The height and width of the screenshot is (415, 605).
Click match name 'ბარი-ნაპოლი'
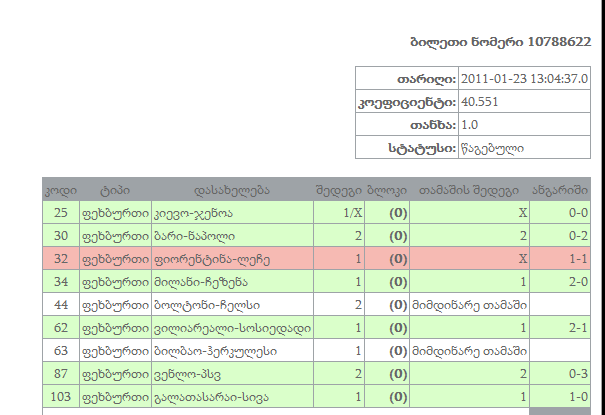194,236
